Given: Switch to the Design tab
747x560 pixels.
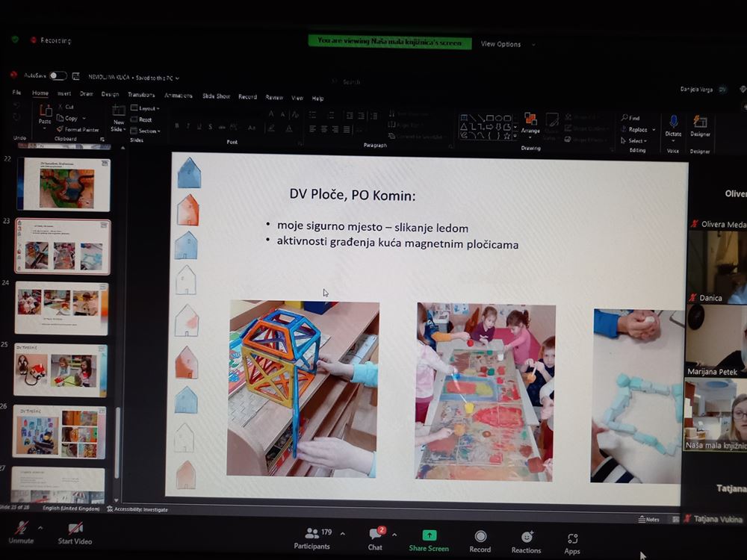Looking at the screenshot, I should [110, 94].
